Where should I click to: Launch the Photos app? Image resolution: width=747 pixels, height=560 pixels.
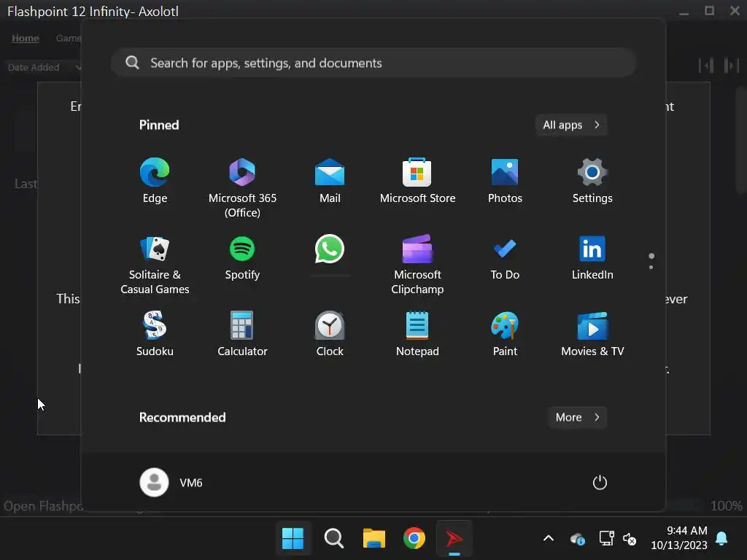tap(505, 181)
